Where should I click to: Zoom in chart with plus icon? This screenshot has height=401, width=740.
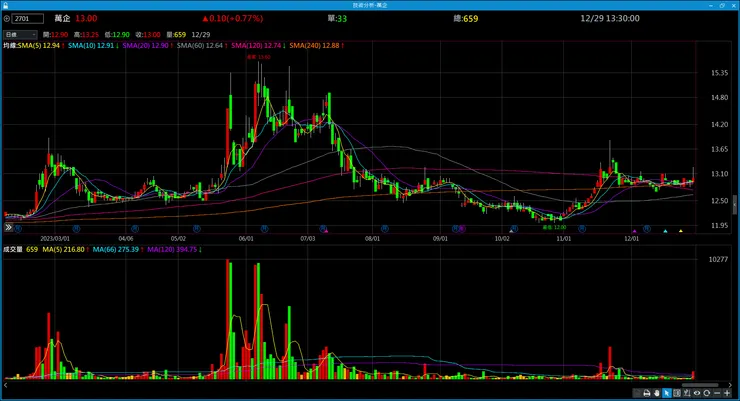click(727, 393)
